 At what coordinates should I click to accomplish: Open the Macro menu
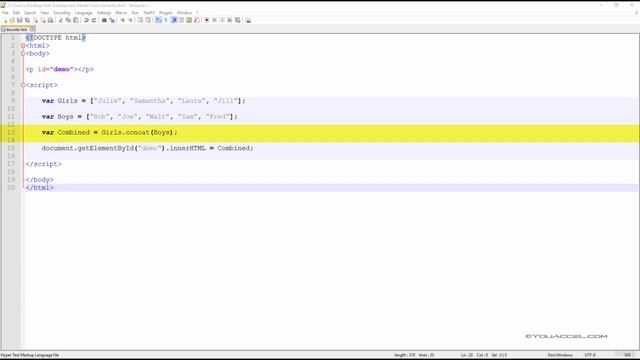coord(121,13)
